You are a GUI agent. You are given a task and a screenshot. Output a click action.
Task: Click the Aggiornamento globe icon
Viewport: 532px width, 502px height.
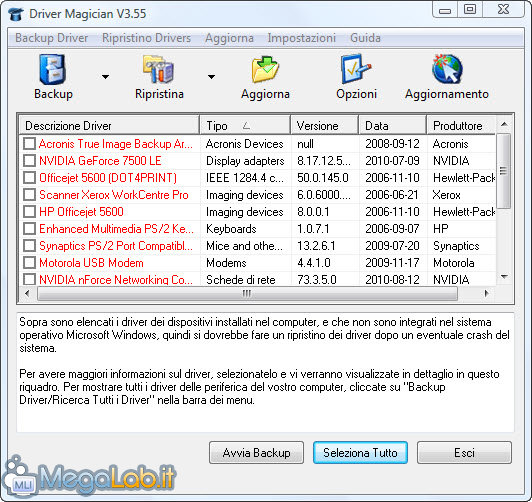point(447,69)
